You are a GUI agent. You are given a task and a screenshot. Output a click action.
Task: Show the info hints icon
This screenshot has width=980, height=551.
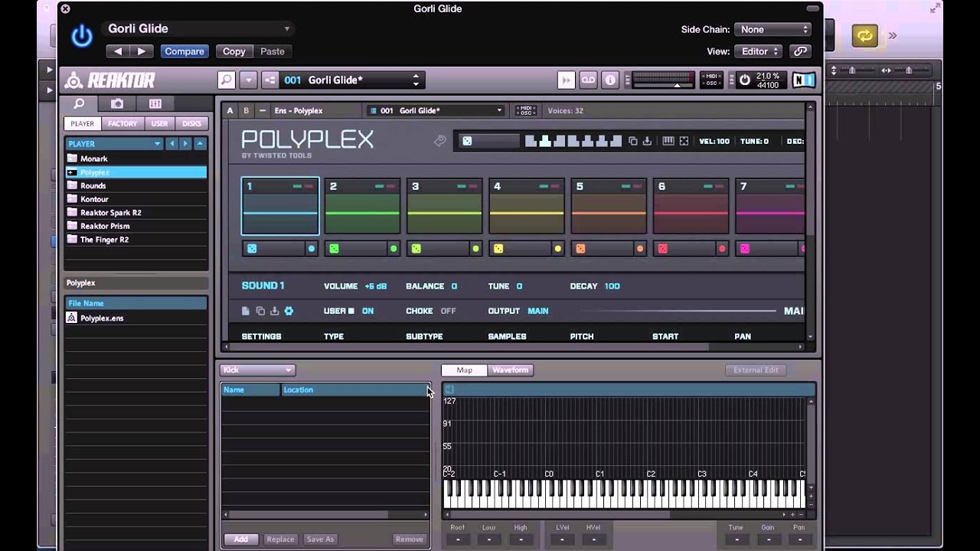pos(610,80)
